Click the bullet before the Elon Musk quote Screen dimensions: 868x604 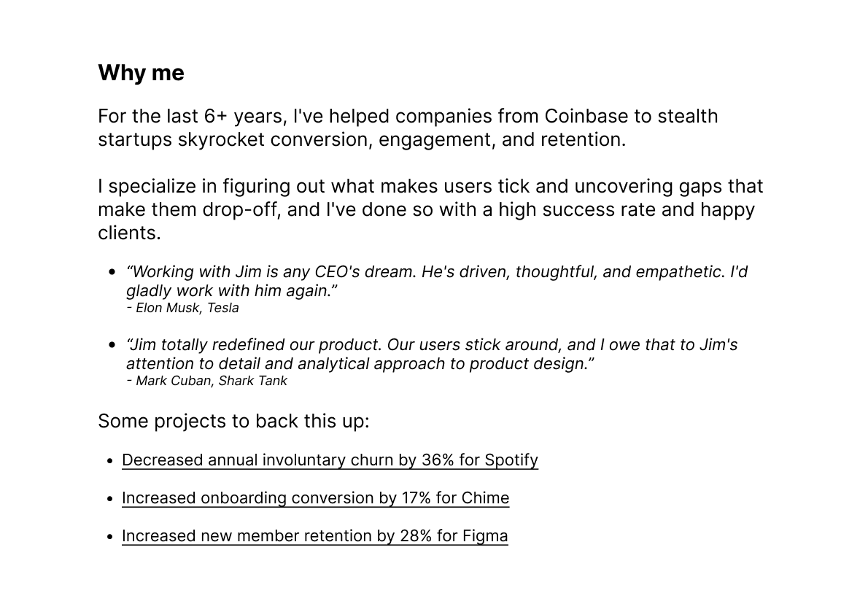coord(112,272)
